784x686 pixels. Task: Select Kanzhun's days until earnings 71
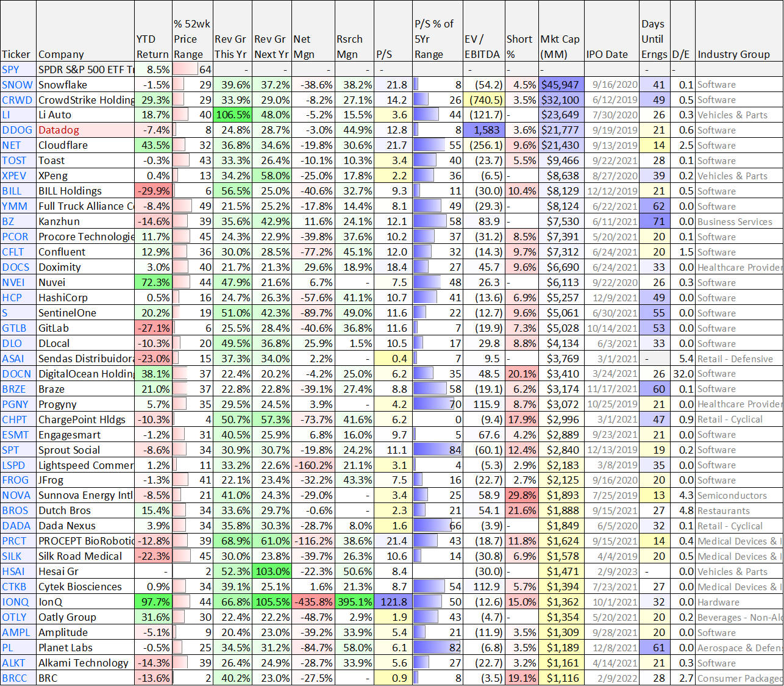[x=655, y=221]
